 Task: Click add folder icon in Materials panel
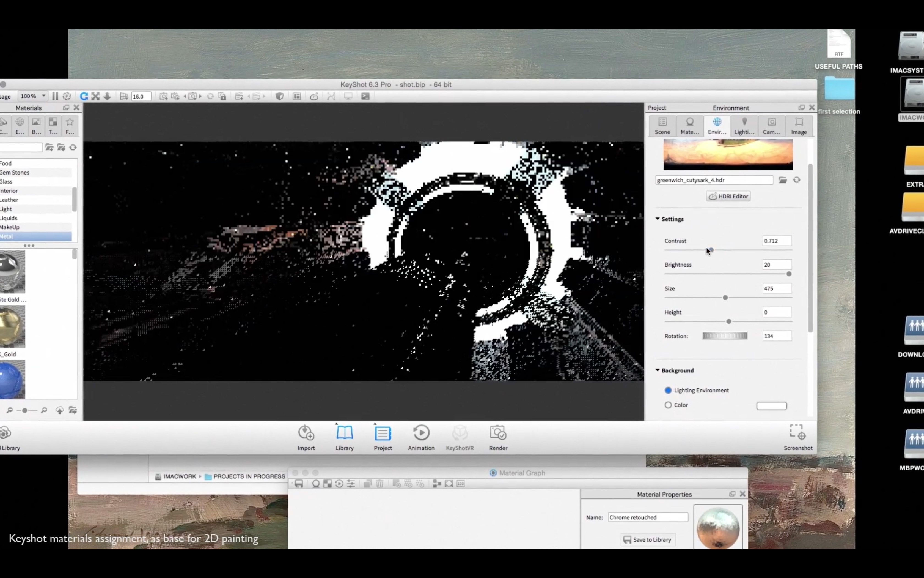[x=49, y=148]
